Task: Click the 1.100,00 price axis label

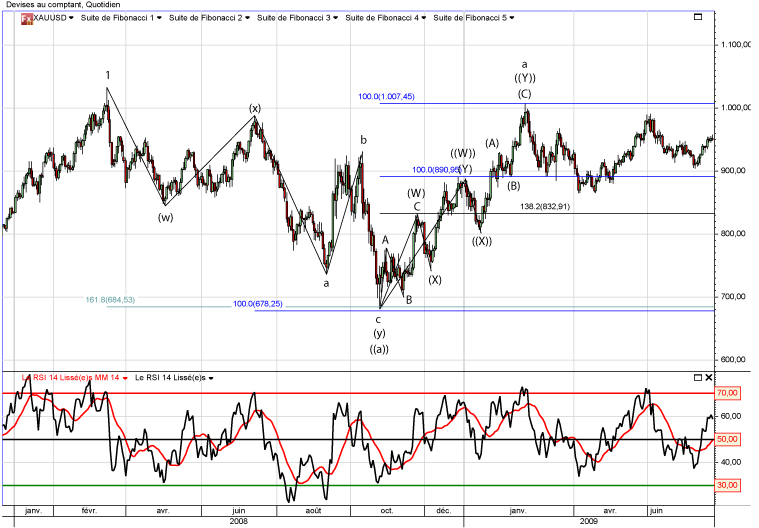Action: tap(736, 45)
